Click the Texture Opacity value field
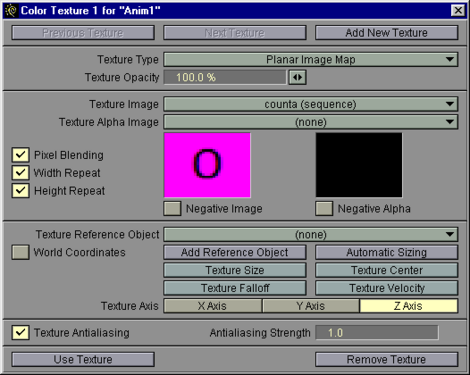 [225, 77]
